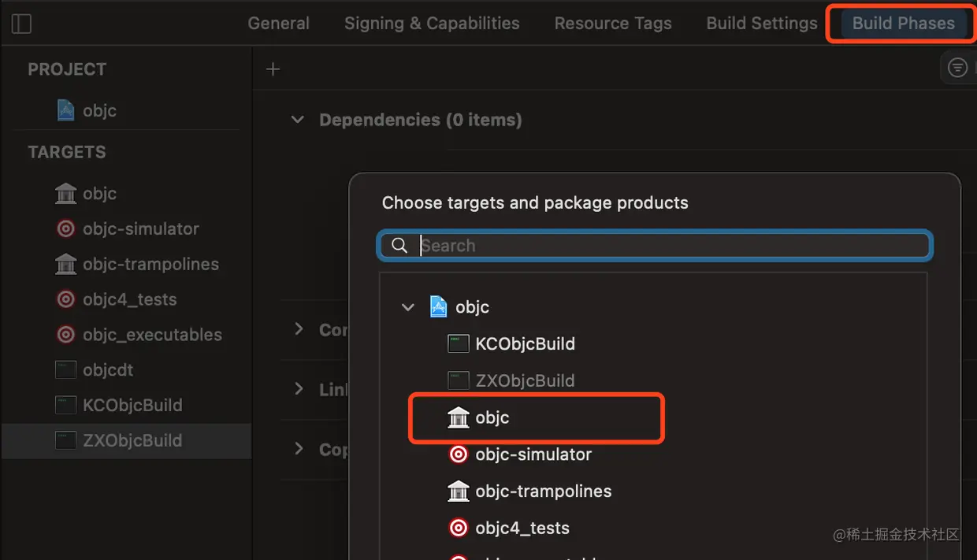Select KCObjcBuild in the dialog list
Screen dimensions: 977x560
coord(511,344)
